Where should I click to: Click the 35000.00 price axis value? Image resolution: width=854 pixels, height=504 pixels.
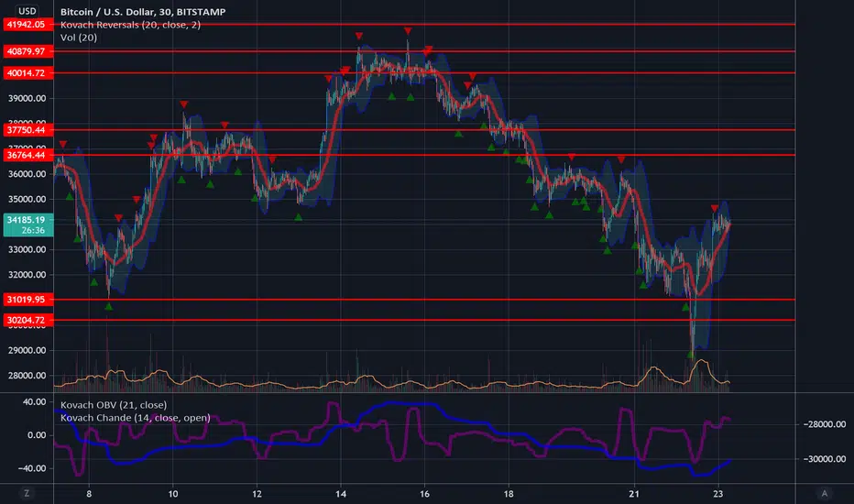[27, 200]
